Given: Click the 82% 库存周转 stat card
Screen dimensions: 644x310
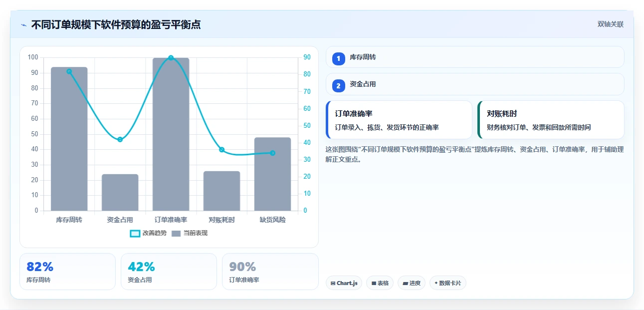Looking at the screenshot, I should coord(67,272).
